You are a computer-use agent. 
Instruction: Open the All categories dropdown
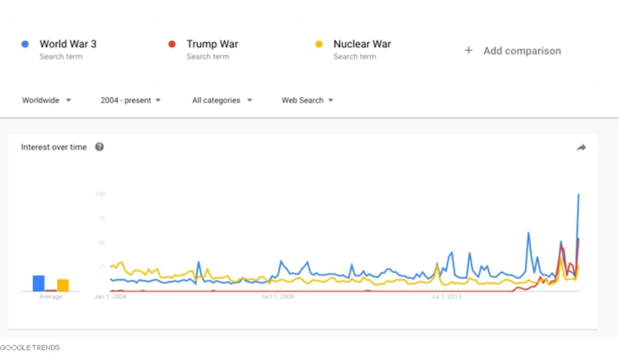pos(222,100)
